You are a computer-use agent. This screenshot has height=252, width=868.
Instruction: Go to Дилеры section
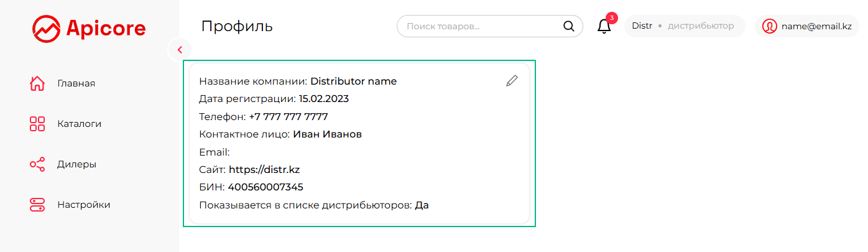[x=76, y=164]
